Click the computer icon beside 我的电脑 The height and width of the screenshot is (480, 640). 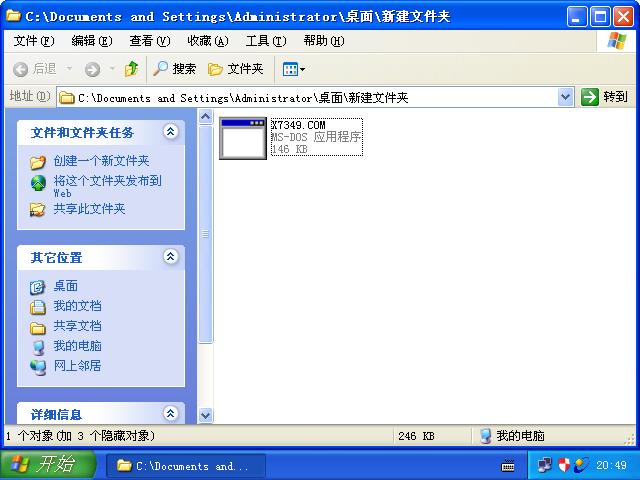(39, 347)
